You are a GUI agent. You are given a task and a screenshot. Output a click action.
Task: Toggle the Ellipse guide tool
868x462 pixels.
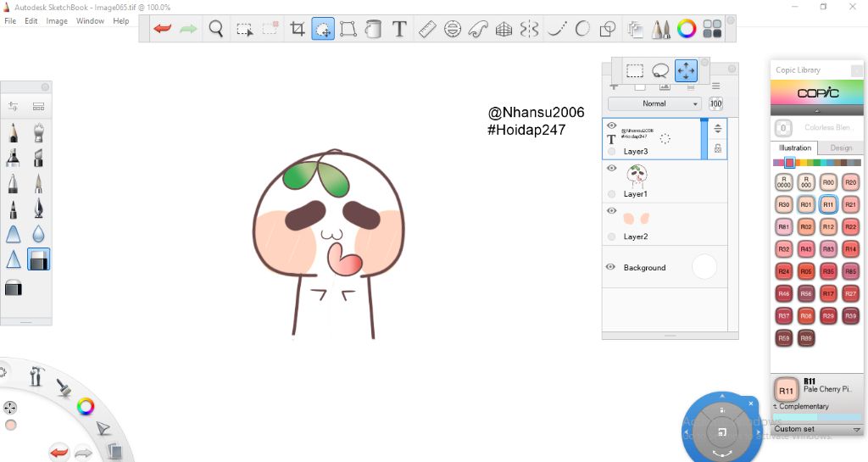pyautogui.click(x=453, y=28)
